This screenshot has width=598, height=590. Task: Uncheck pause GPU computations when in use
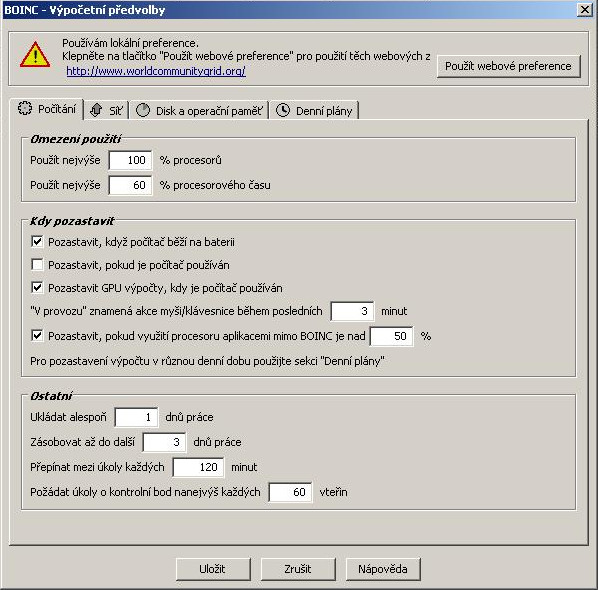[x=37, y=288]
